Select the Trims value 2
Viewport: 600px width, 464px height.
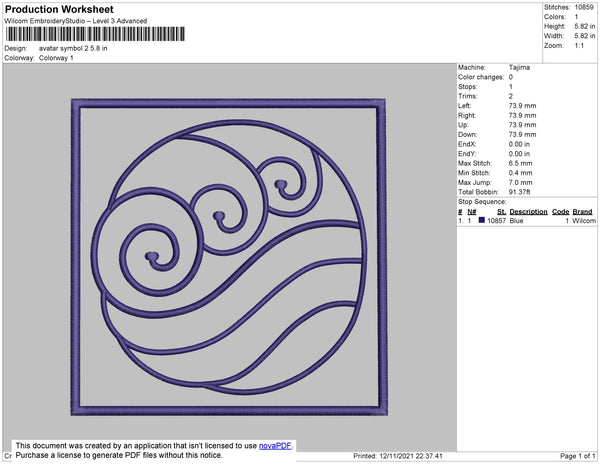510,96
